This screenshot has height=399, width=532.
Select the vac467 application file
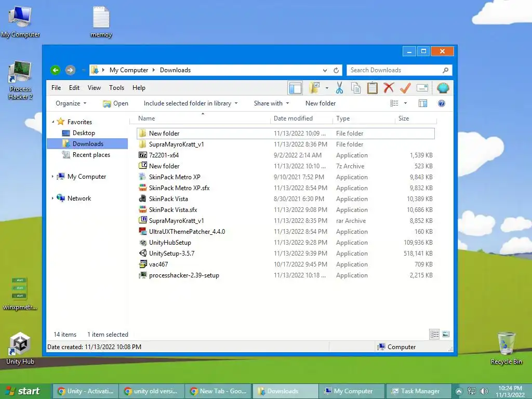coord(286,264)
